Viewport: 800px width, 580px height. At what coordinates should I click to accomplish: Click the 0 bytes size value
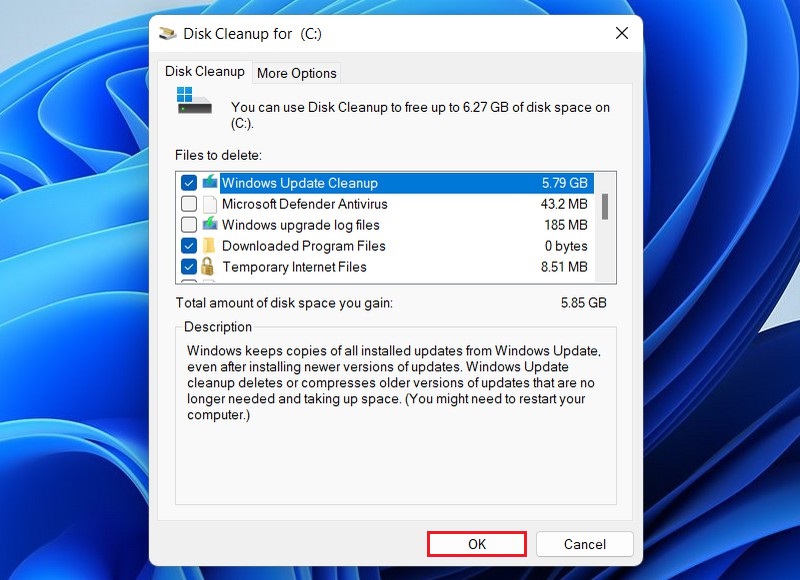click(566, 246)
